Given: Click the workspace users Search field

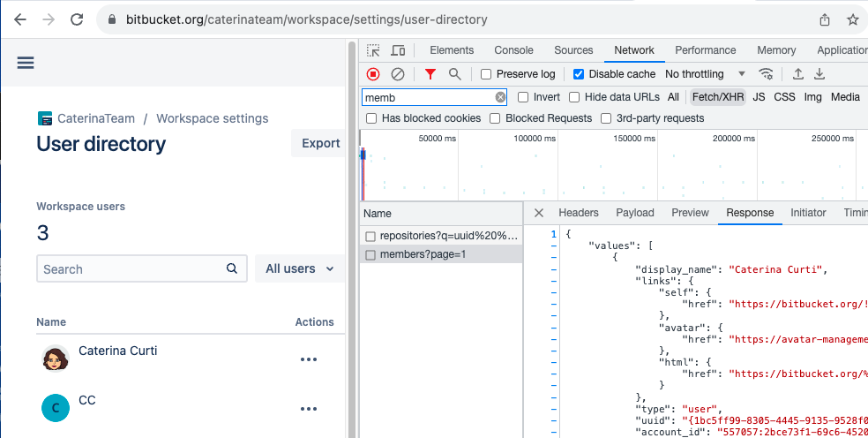Looking at the screenshot, I should click(x=131, y=268).
